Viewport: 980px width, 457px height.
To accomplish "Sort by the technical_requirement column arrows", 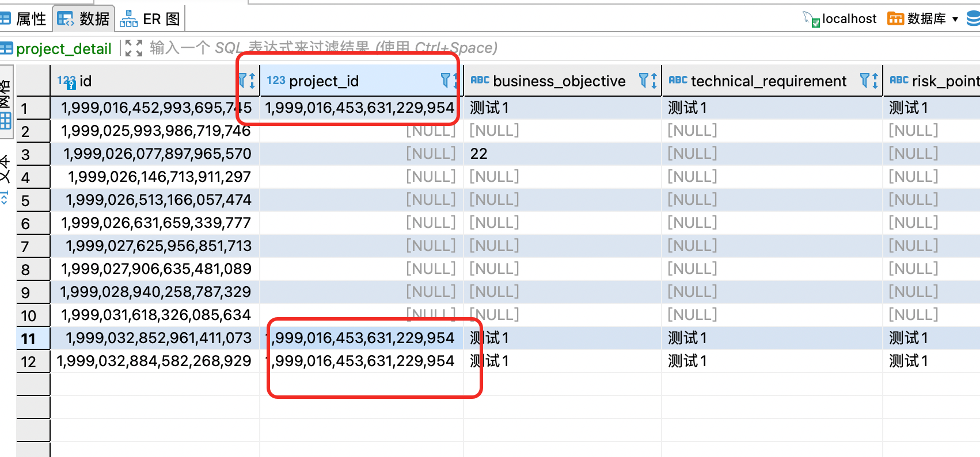I will click(x=875, y=81).
